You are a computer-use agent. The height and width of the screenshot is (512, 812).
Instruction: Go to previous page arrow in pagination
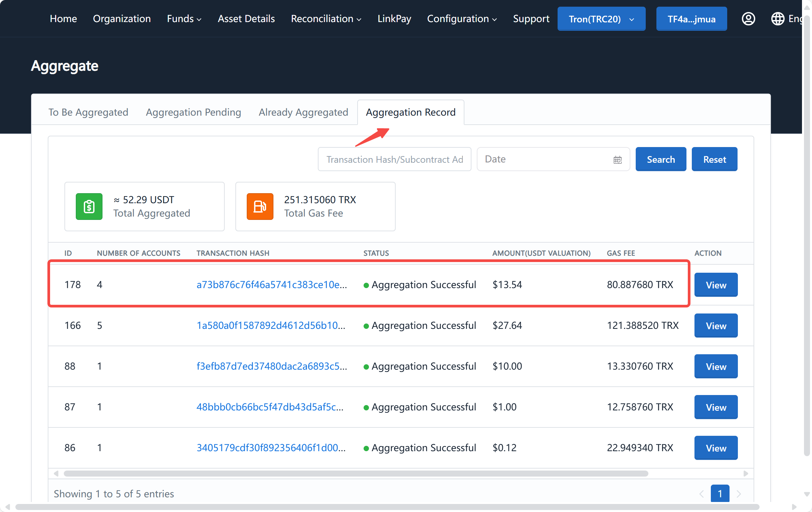[x=701, y=493]
